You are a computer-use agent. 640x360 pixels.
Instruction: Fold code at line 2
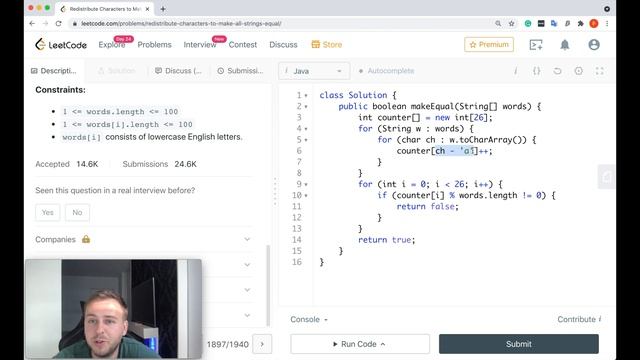coord(306,107)
